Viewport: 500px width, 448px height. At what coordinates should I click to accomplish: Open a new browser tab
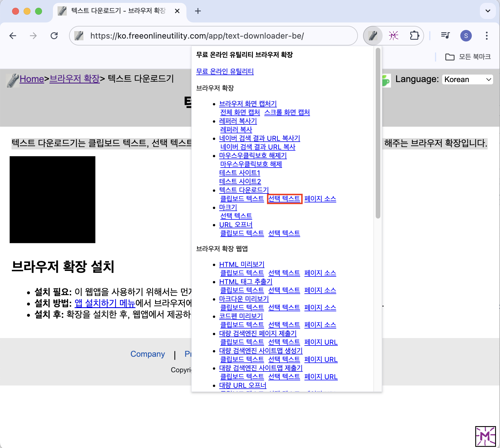coord(198,11)
